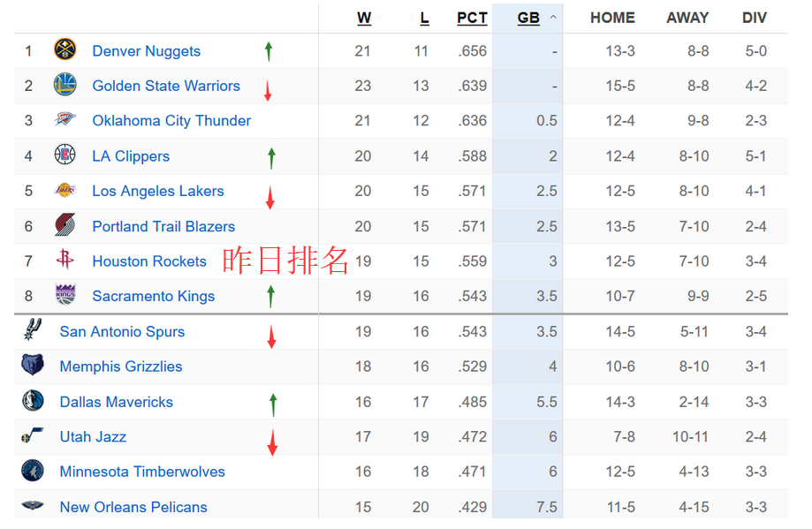Click the Oklahoma City Thunder logo
The image size is (812, 529).
(x=65, y=120)
